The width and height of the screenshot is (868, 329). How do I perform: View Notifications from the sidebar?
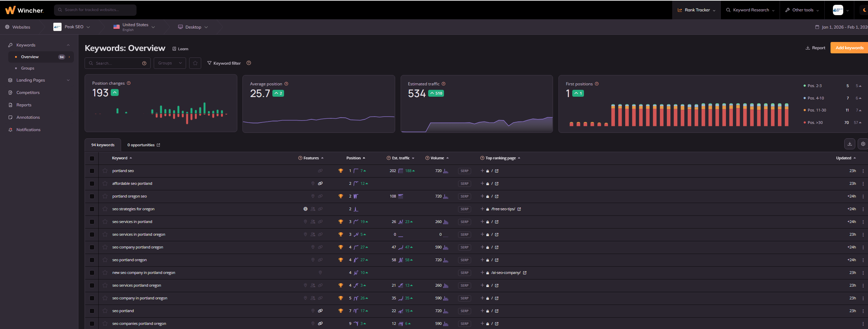coord(28,129)
